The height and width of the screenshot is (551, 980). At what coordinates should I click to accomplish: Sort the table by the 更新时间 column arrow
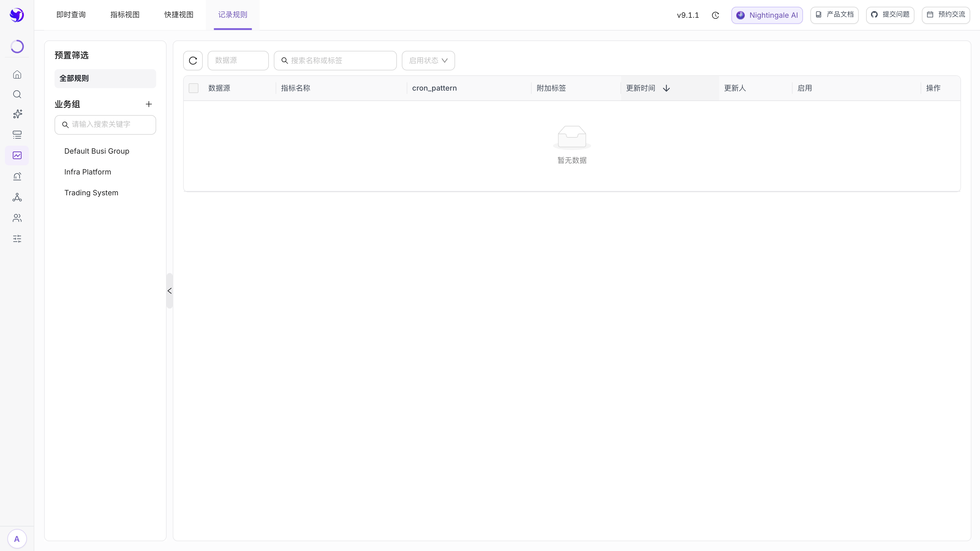tap(666, 88)
